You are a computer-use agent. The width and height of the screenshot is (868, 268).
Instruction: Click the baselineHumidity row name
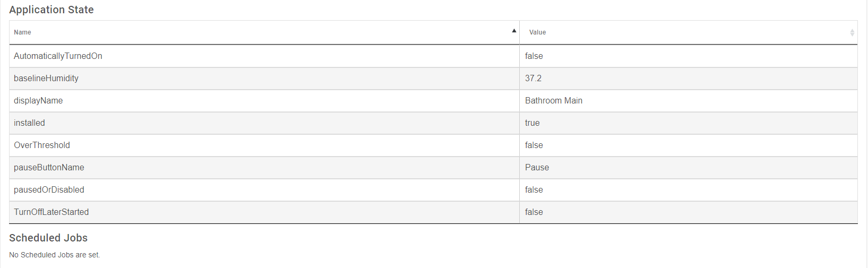tap(46, 79)
